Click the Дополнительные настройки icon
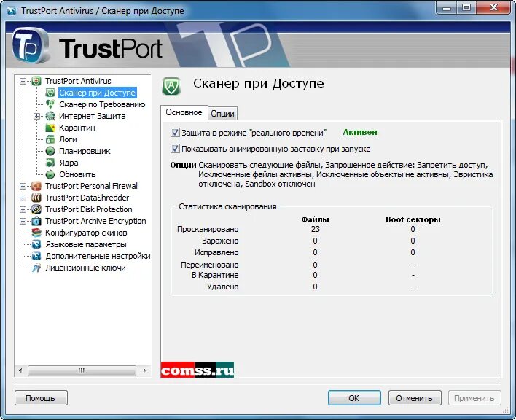This screenshot has height=420, width=516. tap(36, 256)
